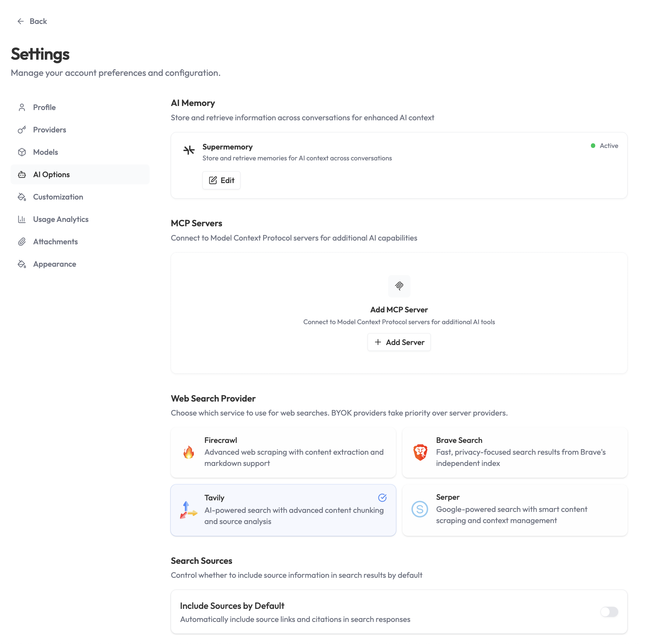Click the Tavily arrows logo icon
This screenshot has width=645, height=644.
[188, 510]
